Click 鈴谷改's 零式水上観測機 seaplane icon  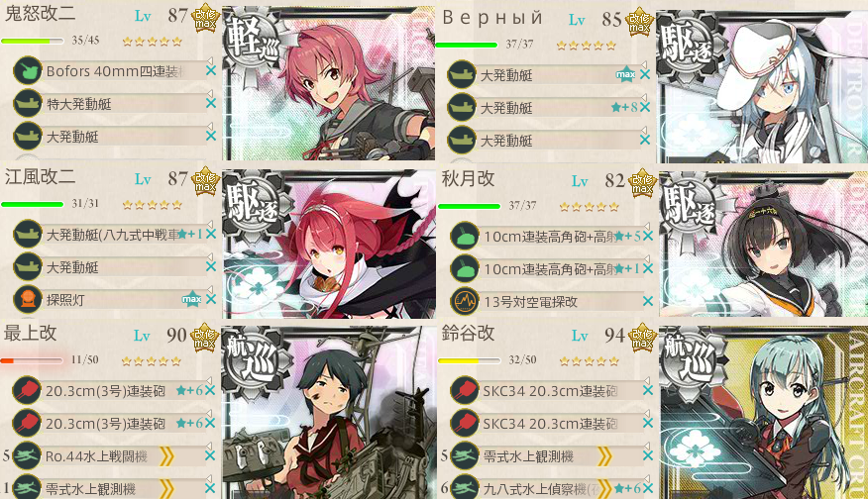[464, 455]
